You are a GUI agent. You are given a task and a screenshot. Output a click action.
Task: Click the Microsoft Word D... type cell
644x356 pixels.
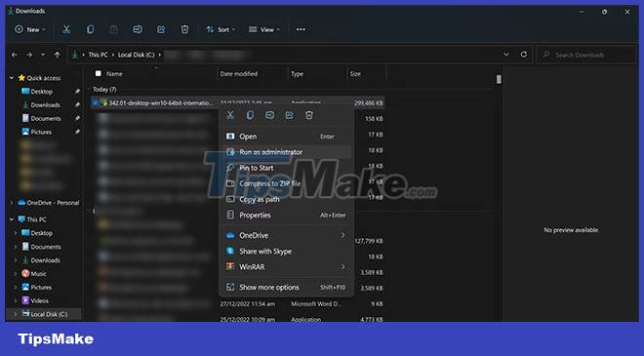316,304
